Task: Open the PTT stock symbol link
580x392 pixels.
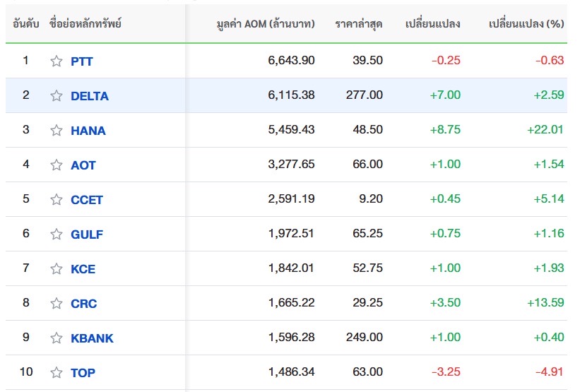Action: click(x=81, y=61)
